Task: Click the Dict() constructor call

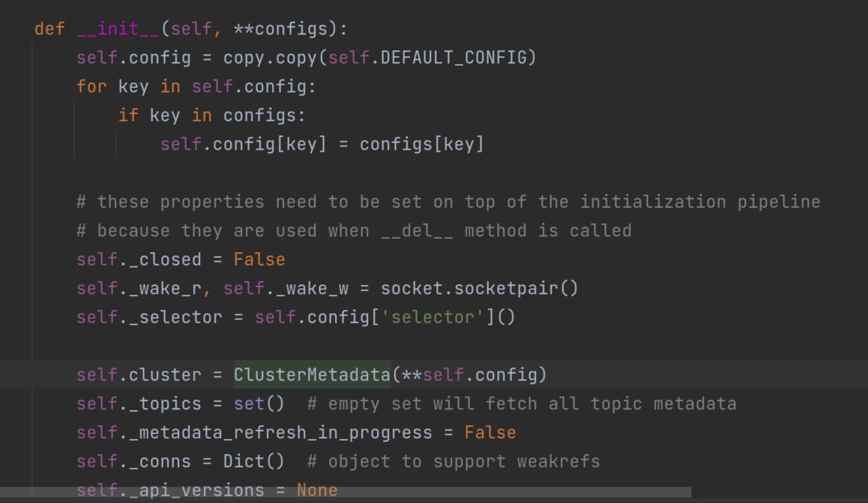Action: pos(254,461)
